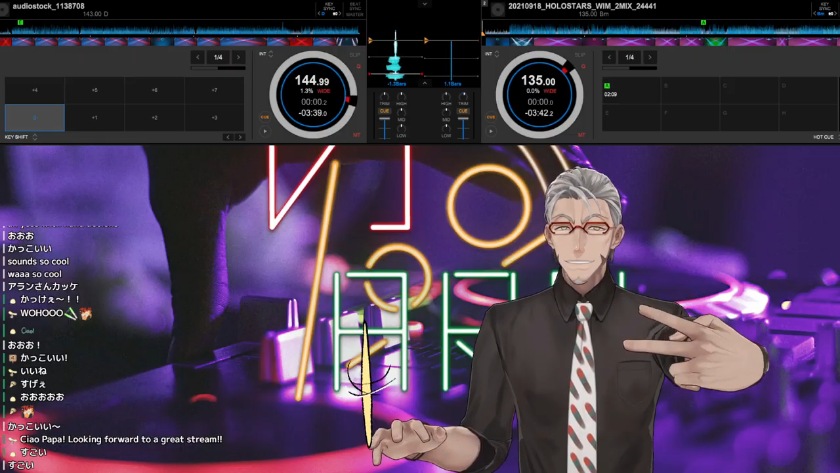Image resolution: width=840 pixels, height=473 pixels.
Task: Click deck 1 track overview waveform
Action: [182, 28]
